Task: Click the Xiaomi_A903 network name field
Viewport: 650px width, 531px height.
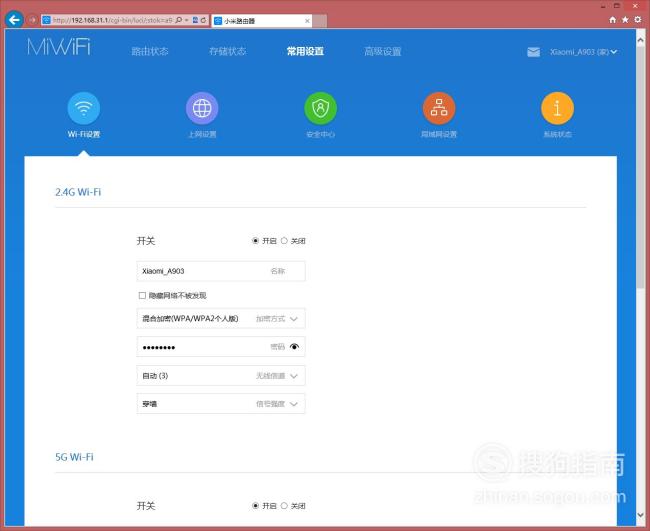Action: click(200, 271)
